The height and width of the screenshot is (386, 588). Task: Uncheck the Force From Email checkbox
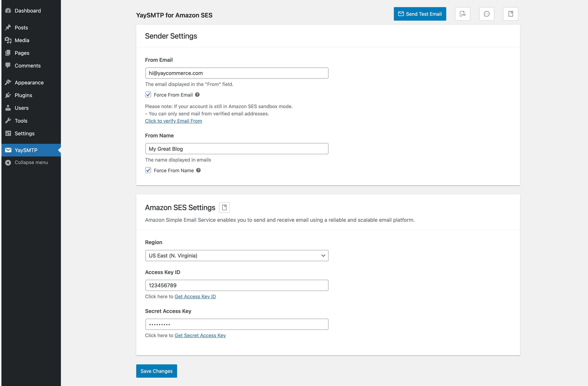coord(148,95)
